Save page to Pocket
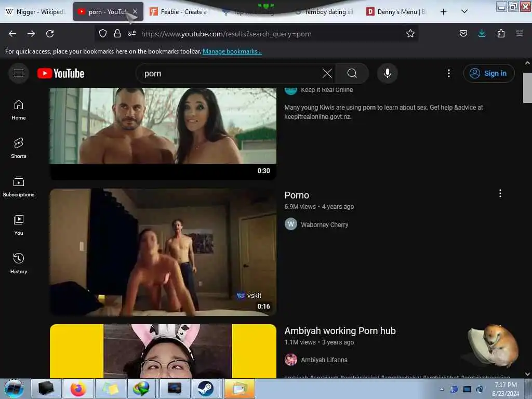Screen dimensions: 532x399 pyautogui.click(x=463, y=33)
